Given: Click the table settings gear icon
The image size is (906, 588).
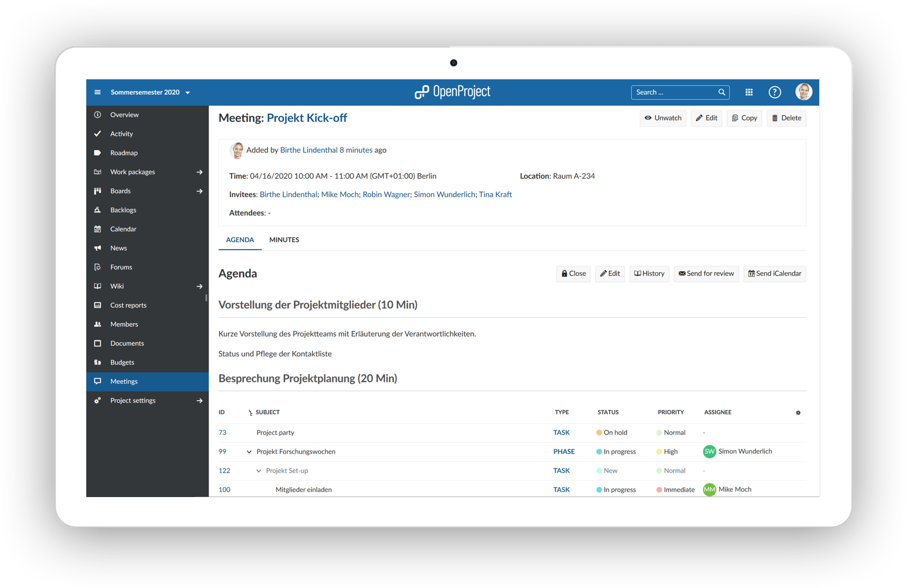Looking at the screenshot, I should click(798, 412).
